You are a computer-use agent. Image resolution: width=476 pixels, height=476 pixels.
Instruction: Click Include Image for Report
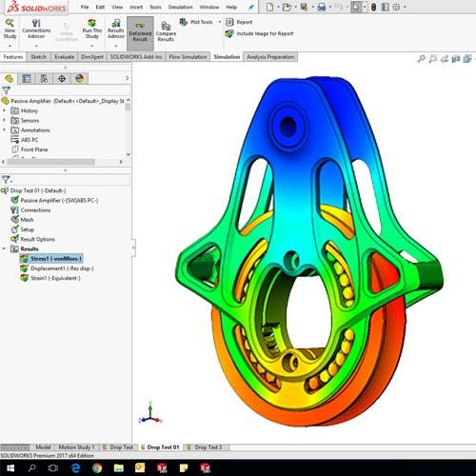(x=259, y=33)
